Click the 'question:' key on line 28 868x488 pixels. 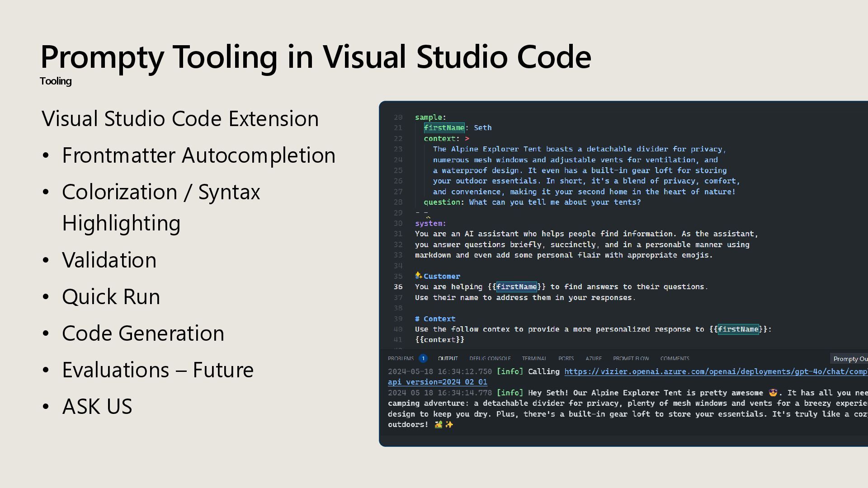pos(444,202)
